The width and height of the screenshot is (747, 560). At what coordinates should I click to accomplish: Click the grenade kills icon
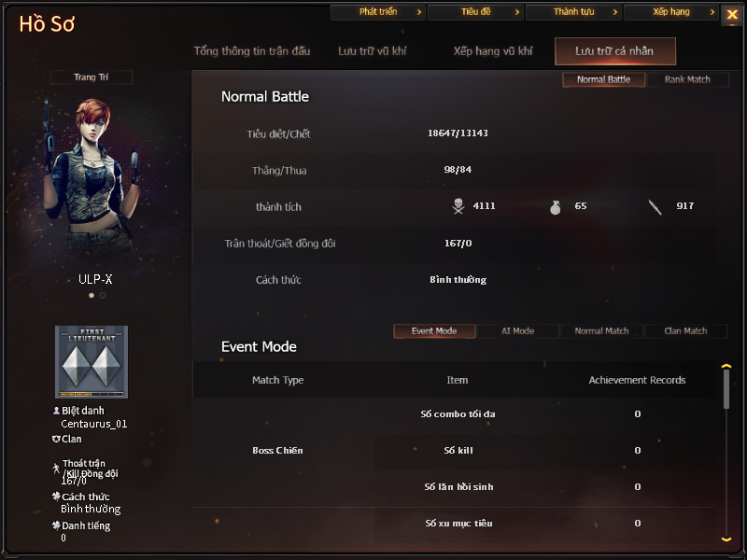tap(555, 207)
